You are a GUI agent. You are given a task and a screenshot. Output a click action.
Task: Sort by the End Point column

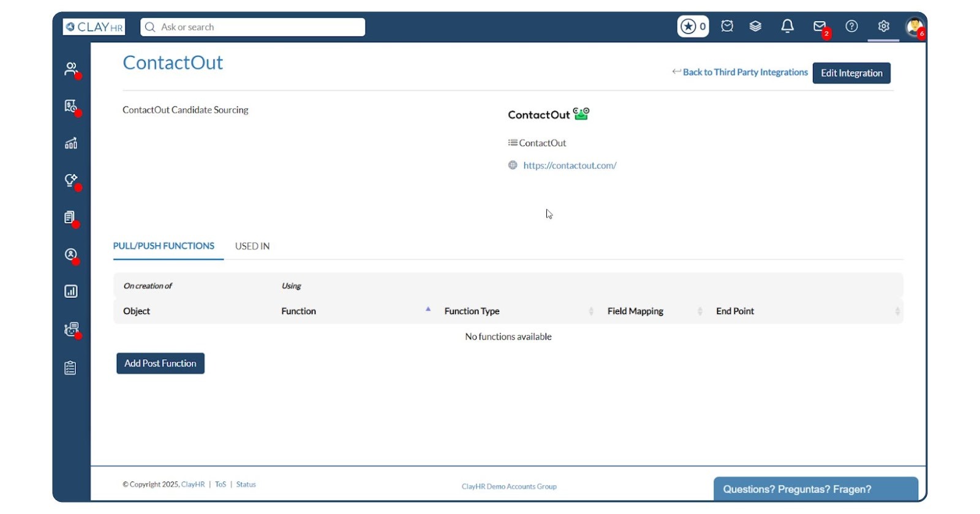click(807, 311)
